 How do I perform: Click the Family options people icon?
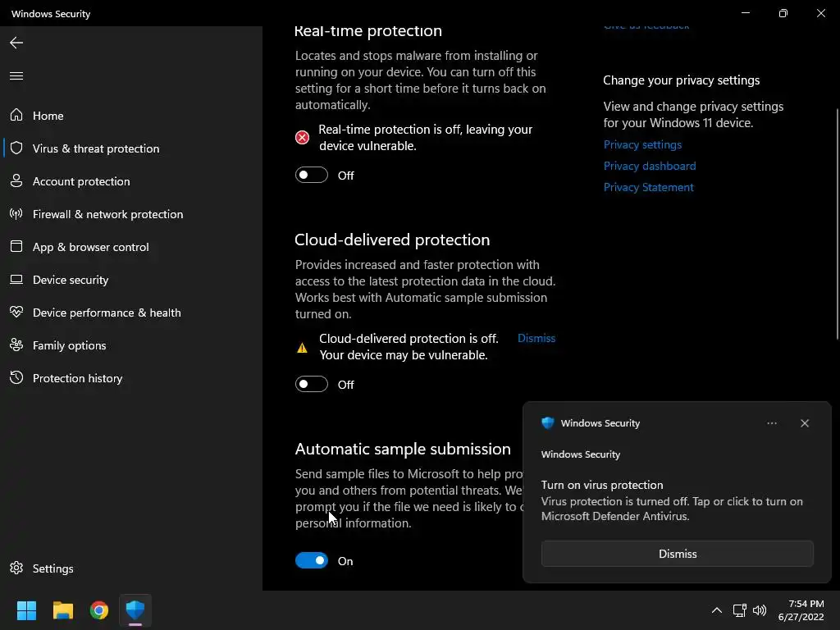(16, 345)
